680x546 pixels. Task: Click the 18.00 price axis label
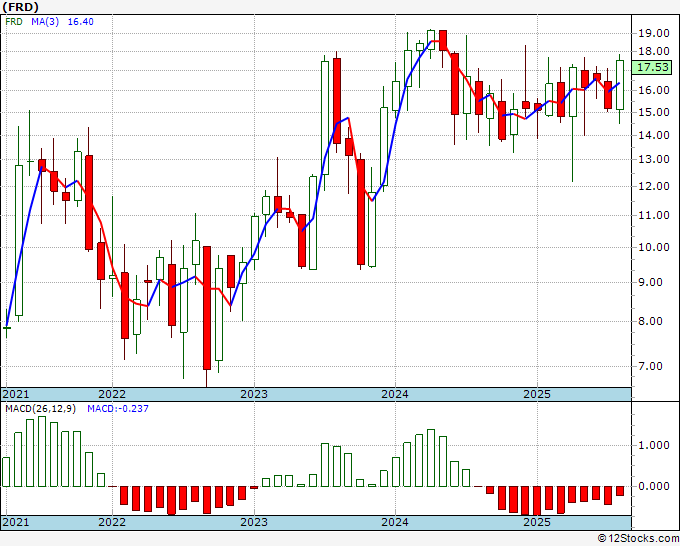pos(654,51)
